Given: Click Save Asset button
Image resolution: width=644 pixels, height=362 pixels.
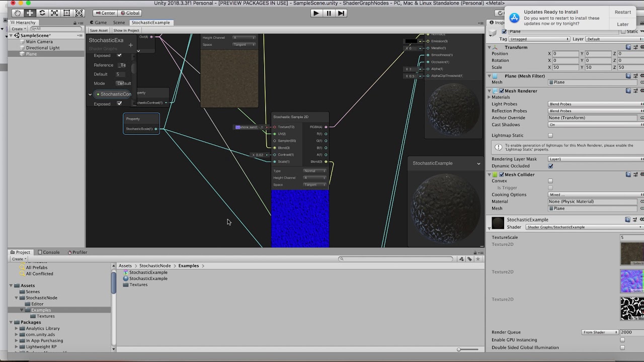Looking at the screenshot, I should click(x=99, y=31).
